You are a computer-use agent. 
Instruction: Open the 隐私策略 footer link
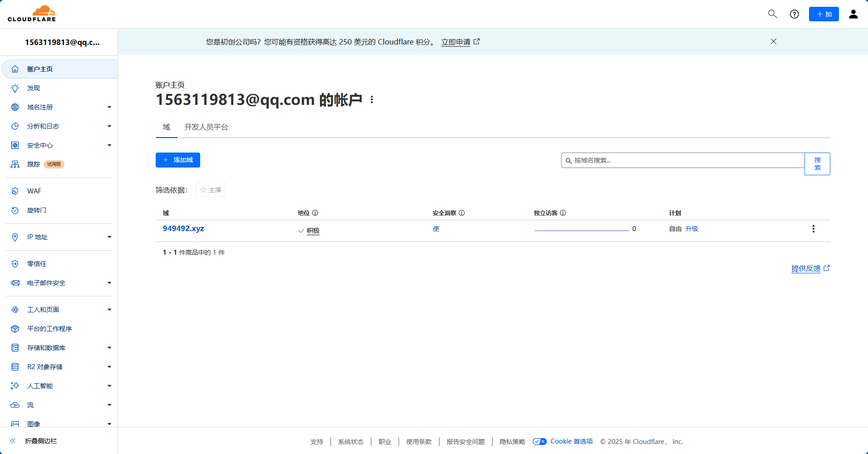coord(512,442)
